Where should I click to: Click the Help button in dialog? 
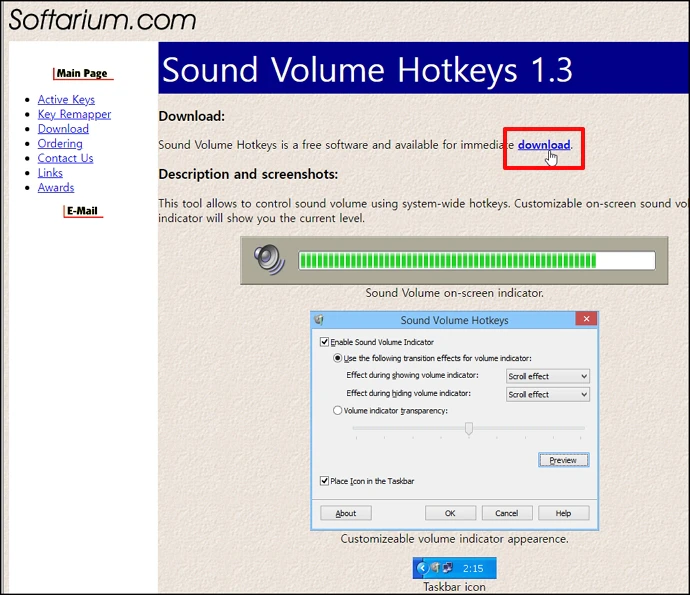563,513
